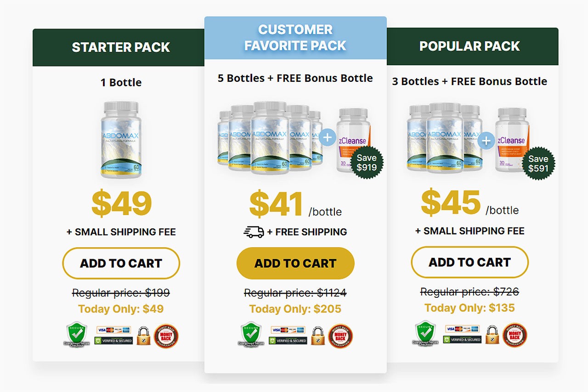Click the Starter Pack header banner

point(121,47)
